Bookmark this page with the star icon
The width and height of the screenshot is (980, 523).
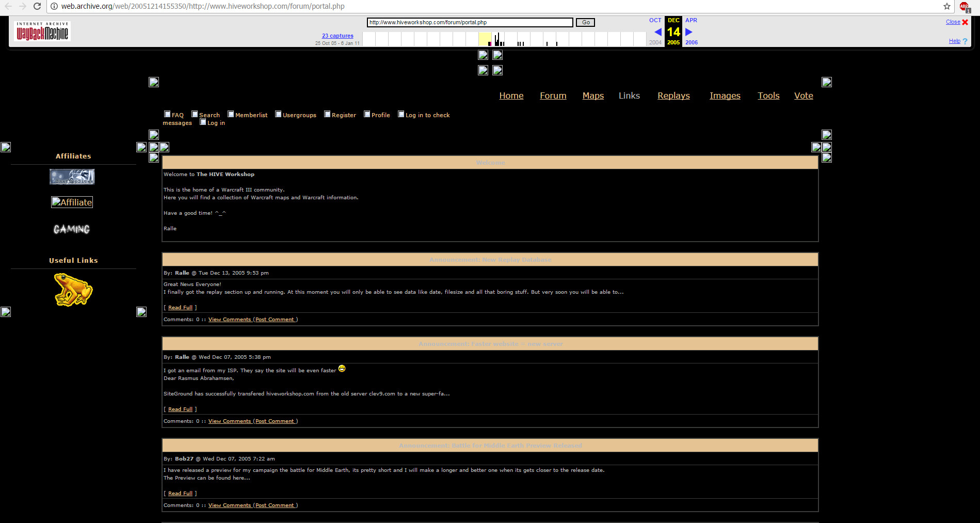946,6
